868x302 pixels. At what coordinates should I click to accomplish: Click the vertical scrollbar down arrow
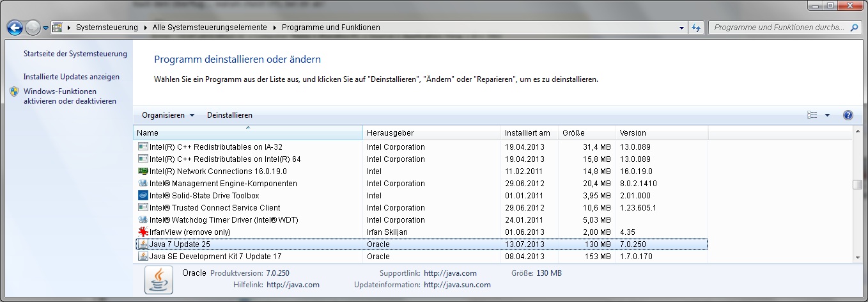pos(858,257)
